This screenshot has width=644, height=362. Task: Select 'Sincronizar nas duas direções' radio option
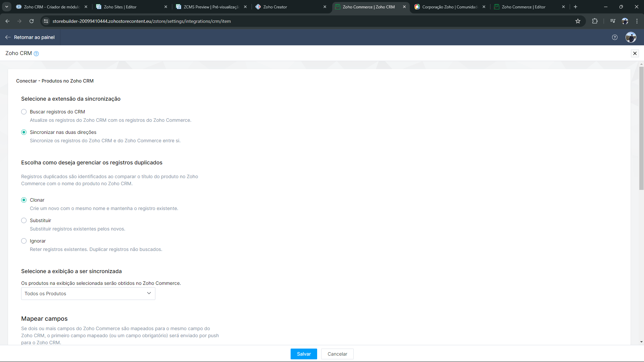(x=24, y=132)
